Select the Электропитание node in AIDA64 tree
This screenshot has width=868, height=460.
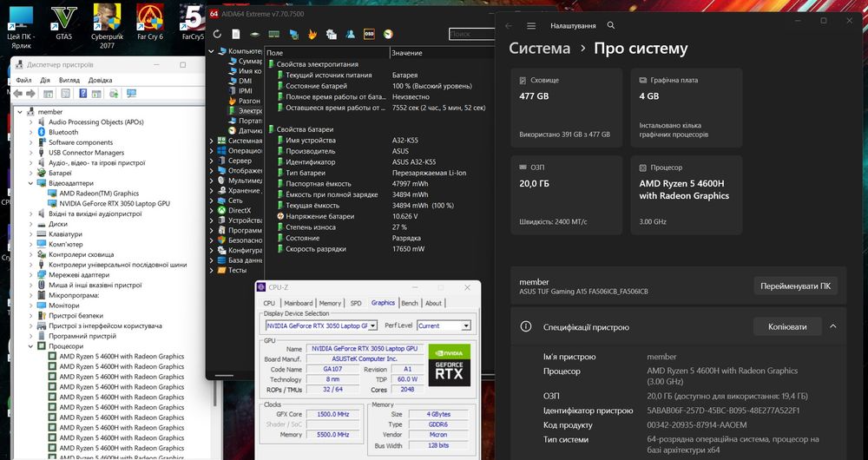[246, 111]
